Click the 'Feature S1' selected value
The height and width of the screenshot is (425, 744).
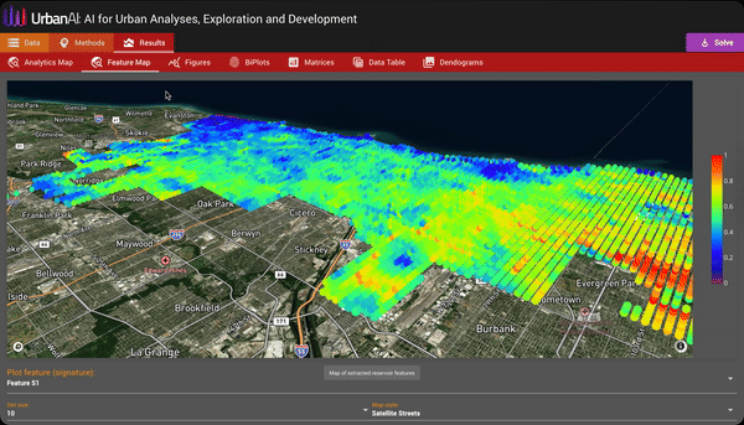(23, 383)
